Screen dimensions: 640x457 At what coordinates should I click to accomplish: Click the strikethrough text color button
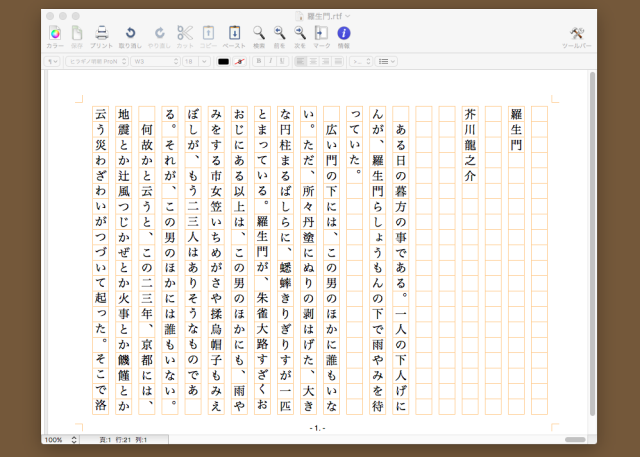tap(240, 62)
